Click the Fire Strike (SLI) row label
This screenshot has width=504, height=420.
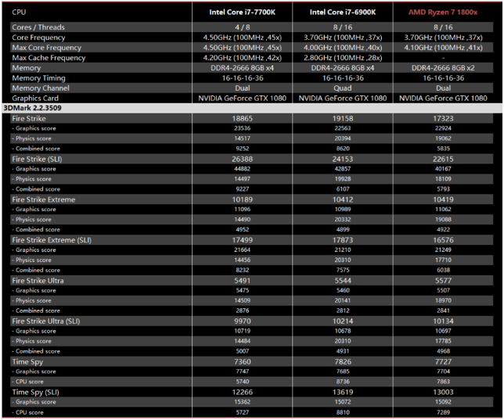tap(37, 159)
